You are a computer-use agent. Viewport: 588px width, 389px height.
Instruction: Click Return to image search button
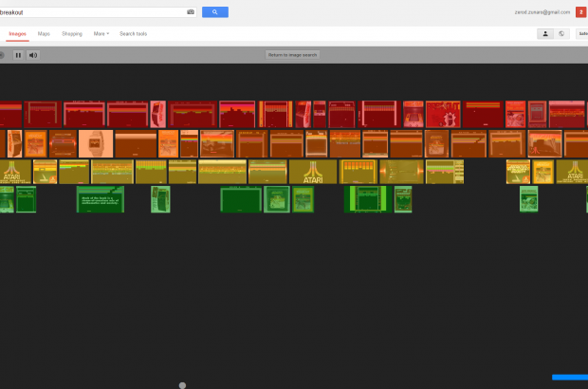click(293, 55)
